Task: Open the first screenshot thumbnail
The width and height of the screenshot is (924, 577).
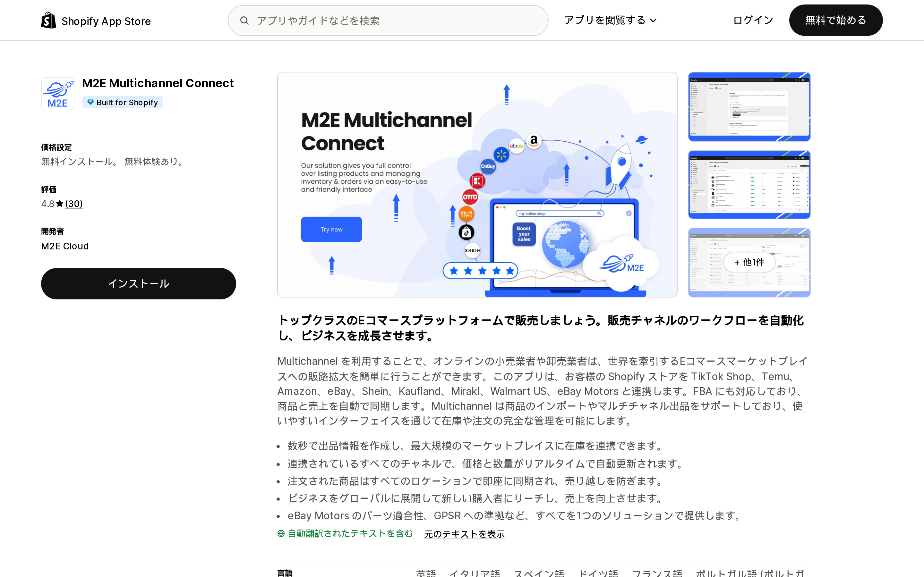Action: (x=749, y=107)
